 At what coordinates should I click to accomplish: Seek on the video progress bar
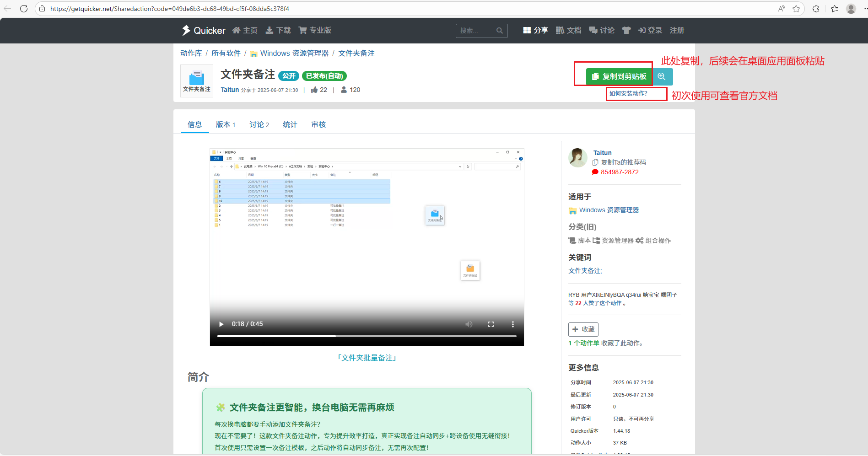click(x=366, y=336)
